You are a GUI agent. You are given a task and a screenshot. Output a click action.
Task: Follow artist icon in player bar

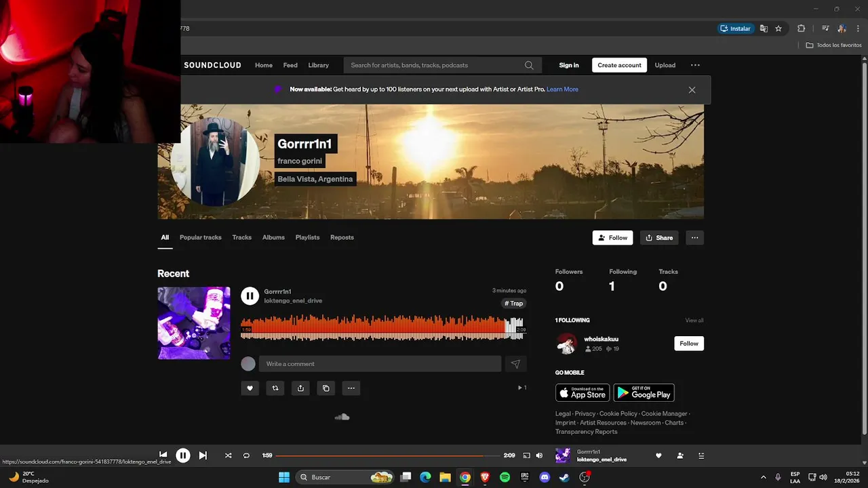pos(680,455)
